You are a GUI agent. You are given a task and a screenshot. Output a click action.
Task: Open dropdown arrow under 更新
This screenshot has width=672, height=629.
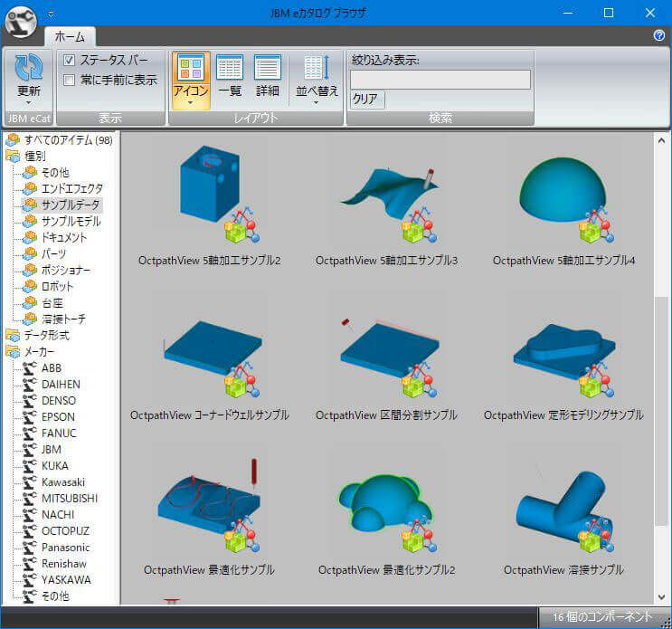tap(29, 103)
